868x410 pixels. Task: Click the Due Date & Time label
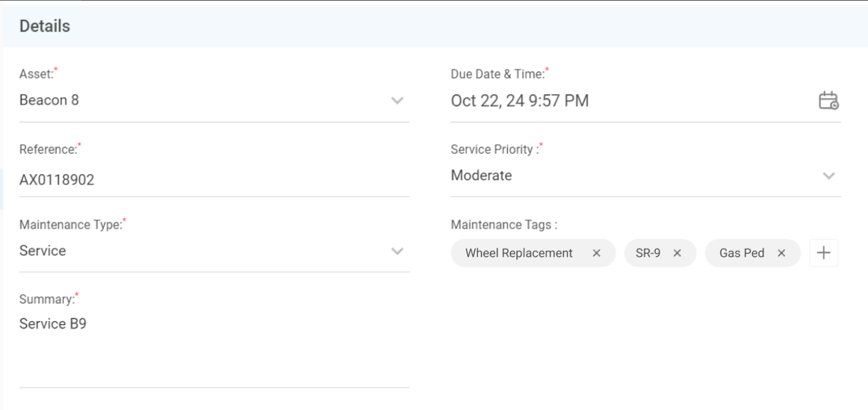(x=497, y=74)
